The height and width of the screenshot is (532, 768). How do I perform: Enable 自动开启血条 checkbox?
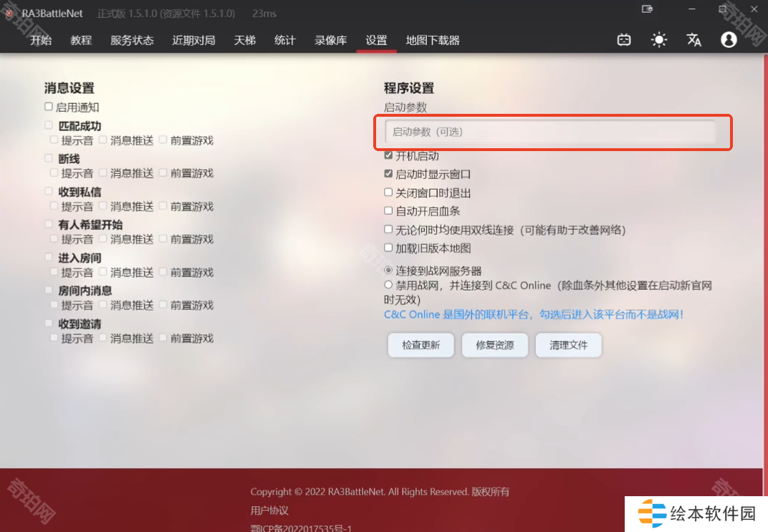(388, 211)
